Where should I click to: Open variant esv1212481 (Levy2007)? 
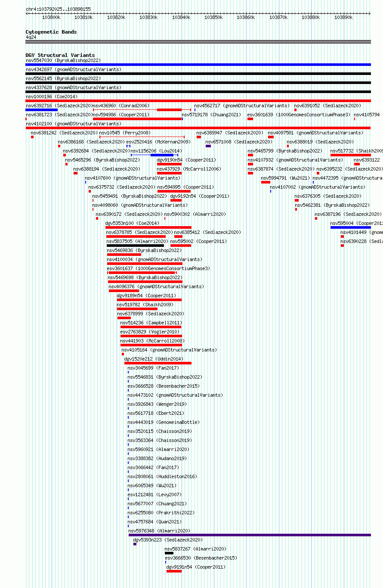(154, 495)
